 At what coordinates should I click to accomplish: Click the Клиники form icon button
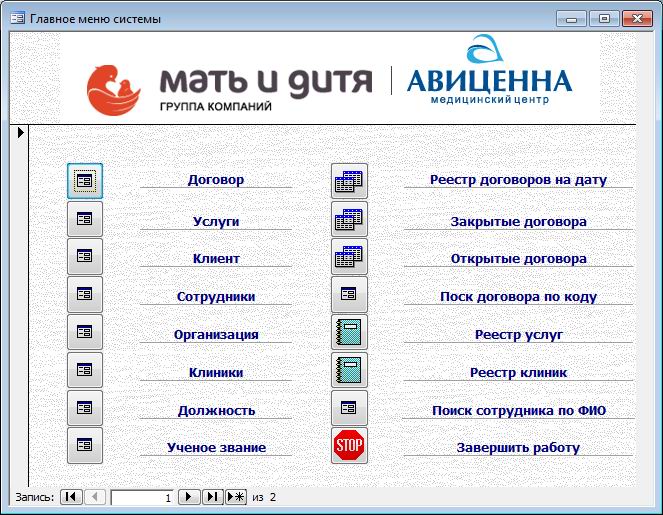pos(85,370)
